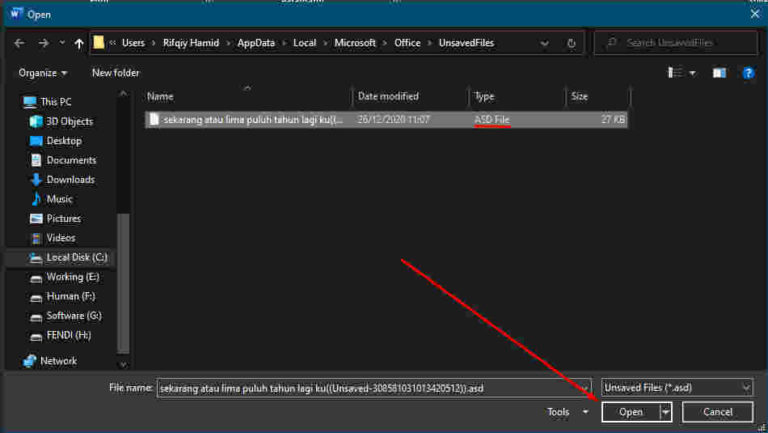Click scroll-down arrow of navigation pane

pyautogui.click(x=123, y=364)
